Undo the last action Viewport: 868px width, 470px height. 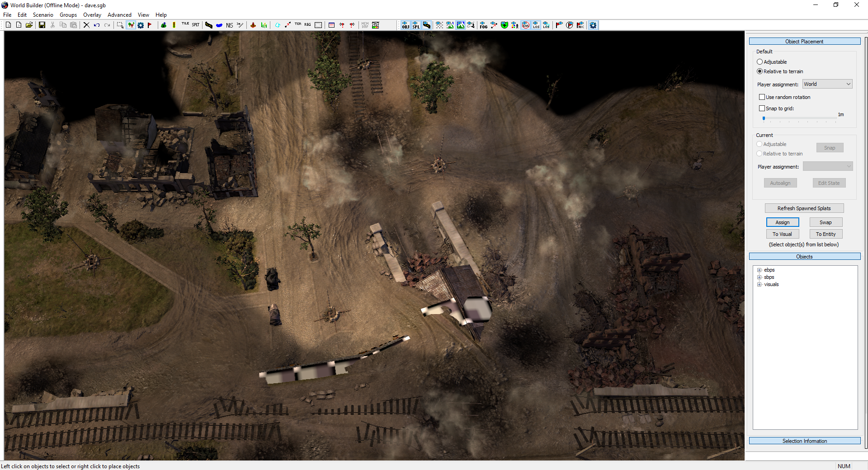click(97, 25)
